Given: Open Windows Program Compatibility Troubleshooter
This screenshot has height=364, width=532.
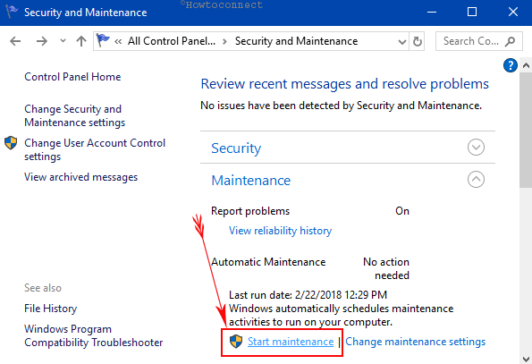Looking at the screenshot, I should [93, 336].
